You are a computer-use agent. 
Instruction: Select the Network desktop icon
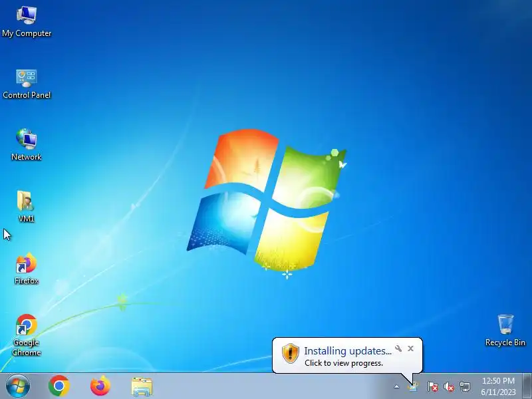click(x=27, y=145)
